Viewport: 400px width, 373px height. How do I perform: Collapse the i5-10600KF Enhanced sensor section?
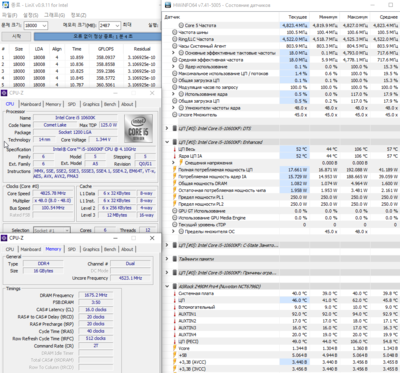(167, 142)
